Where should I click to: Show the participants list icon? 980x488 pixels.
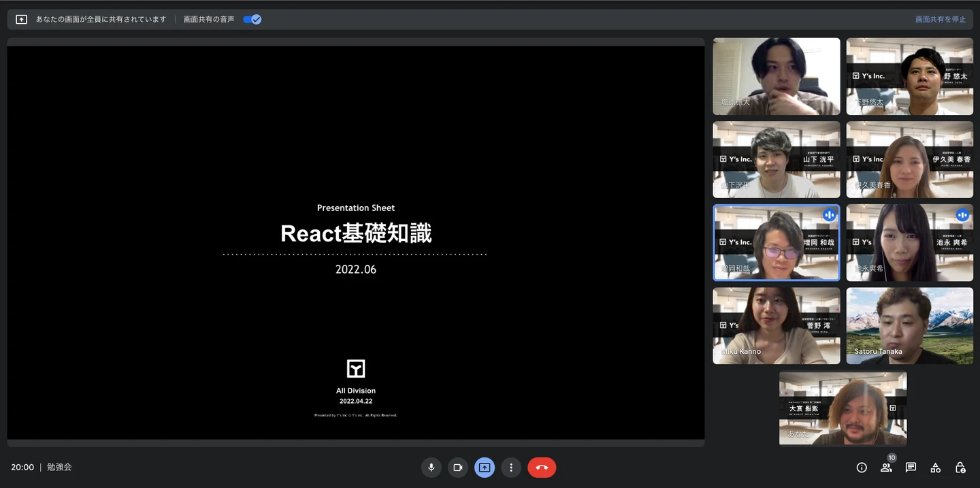click(886, 468)
